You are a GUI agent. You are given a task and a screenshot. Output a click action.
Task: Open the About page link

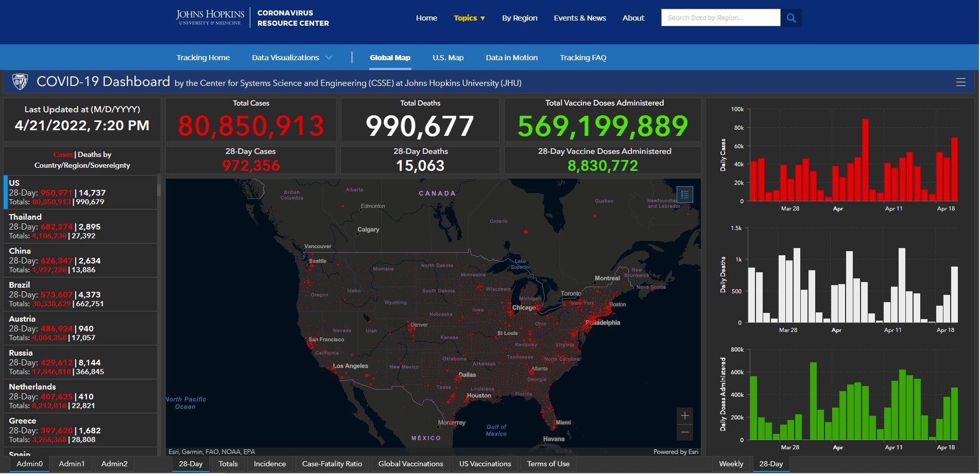[633, 18]
